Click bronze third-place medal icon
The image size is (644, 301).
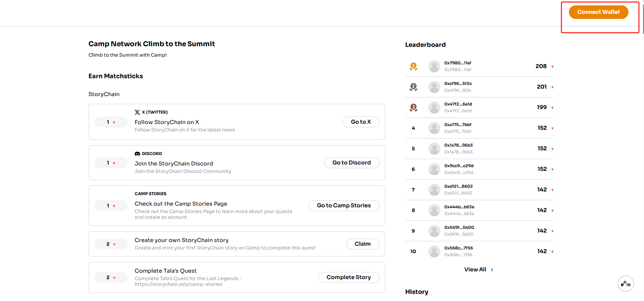point(413,108)
